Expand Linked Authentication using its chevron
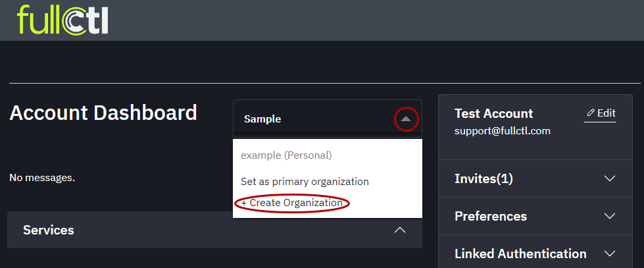644x268 pixels. coord(609,254)
